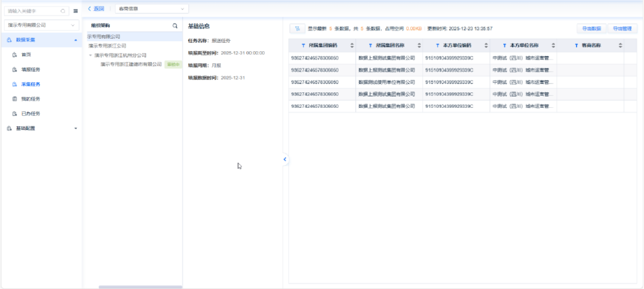Click the sort arrows on 本方单位编码 column
The image size is (644, 289).
click(x=486, y=46)
